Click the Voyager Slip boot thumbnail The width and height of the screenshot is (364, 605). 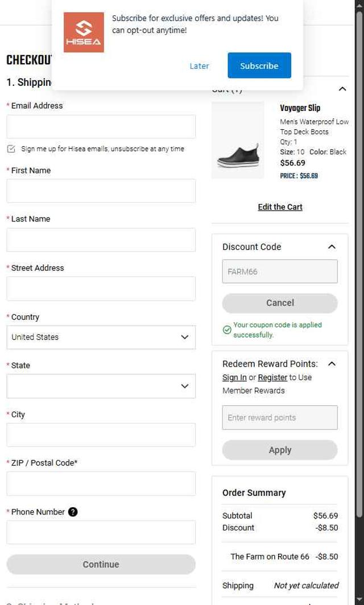238,140
